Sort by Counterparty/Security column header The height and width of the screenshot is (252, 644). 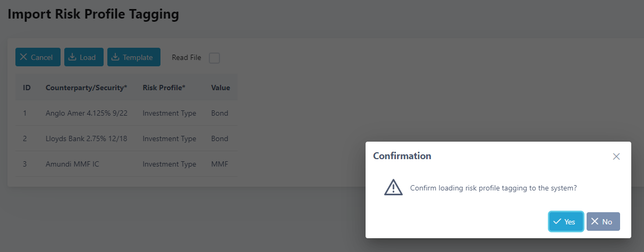[x=86, y=88]
